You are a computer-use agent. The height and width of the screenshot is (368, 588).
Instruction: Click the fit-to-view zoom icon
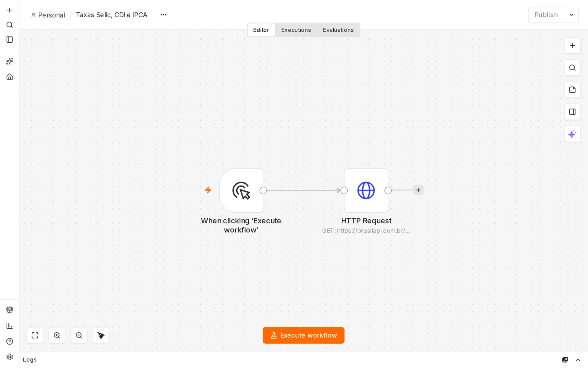35,335
